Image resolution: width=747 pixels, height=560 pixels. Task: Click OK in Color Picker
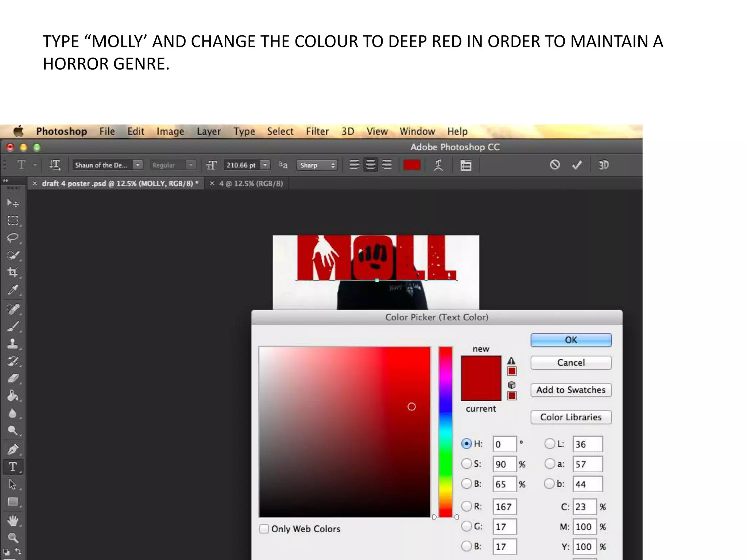(x=571, y=340)
